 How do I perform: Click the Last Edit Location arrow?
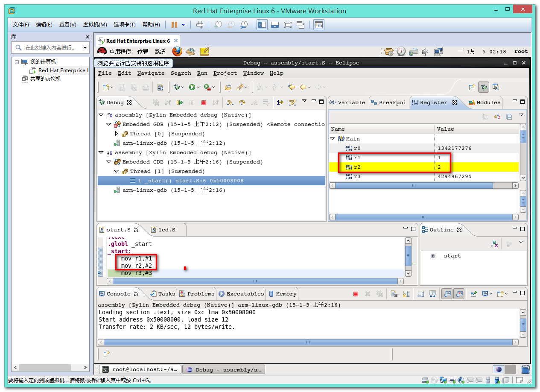[x=292, y=87]
